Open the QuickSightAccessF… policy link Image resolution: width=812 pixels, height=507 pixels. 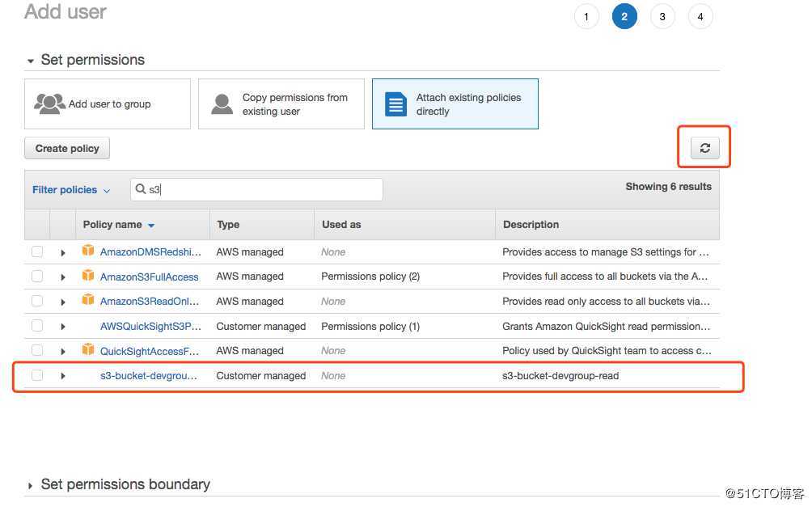(x=149, y=351)
